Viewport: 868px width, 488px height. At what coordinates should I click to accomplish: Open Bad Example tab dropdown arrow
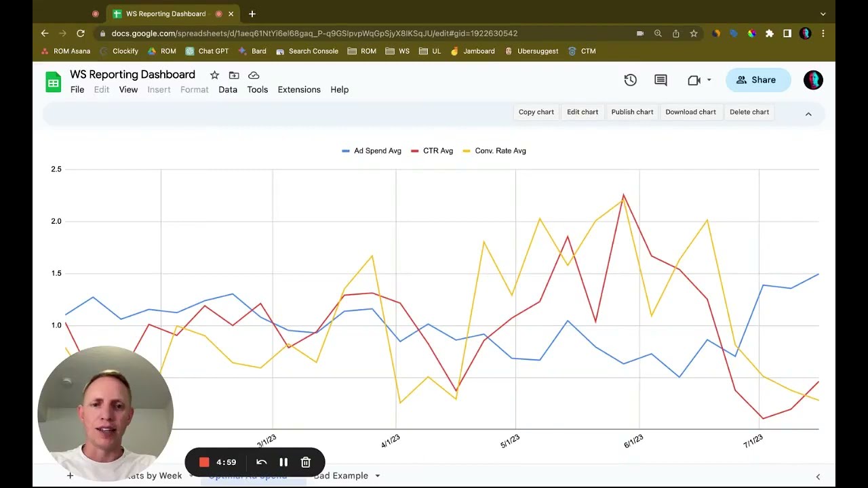(378, 476)
